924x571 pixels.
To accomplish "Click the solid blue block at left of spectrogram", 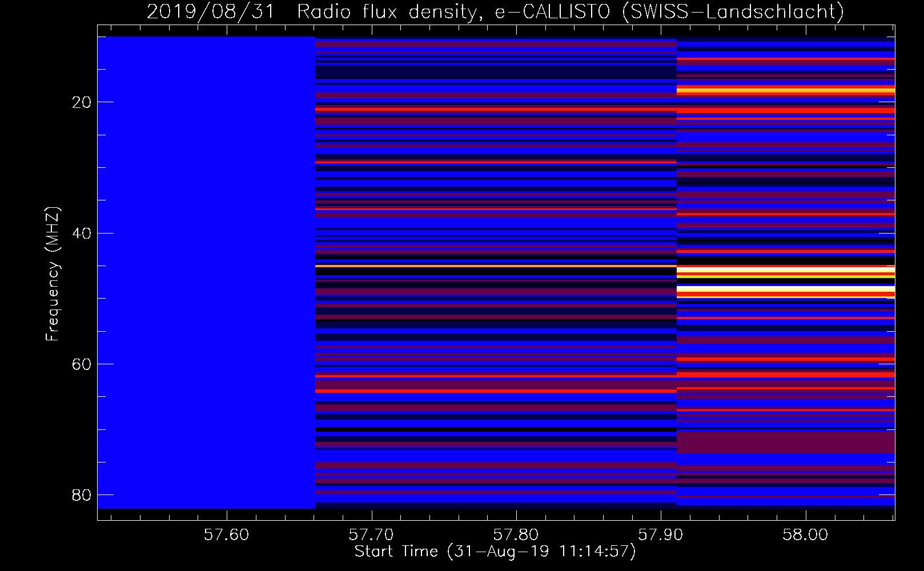I will [x=206, y=272].
